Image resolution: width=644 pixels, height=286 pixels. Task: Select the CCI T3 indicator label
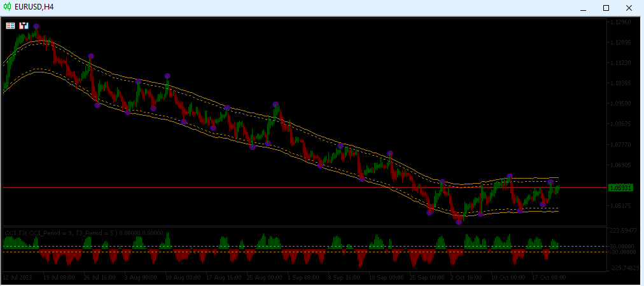click(84, 233)
